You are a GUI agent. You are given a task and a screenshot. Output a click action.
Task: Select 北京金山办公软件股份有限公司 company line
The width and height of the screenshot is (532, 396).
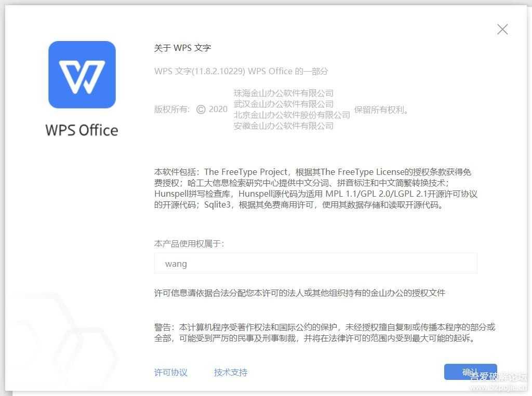(x=292, y=115)
